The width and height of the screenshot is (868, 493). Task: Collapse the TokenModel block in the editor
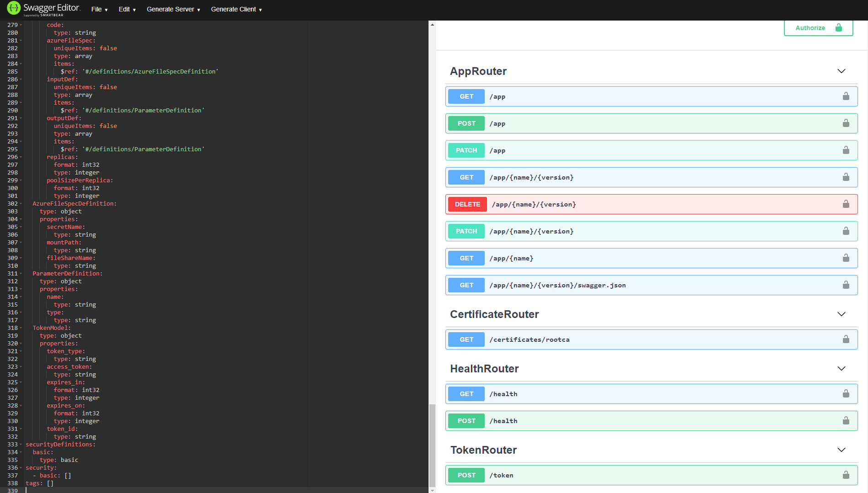tap(21, 328)
